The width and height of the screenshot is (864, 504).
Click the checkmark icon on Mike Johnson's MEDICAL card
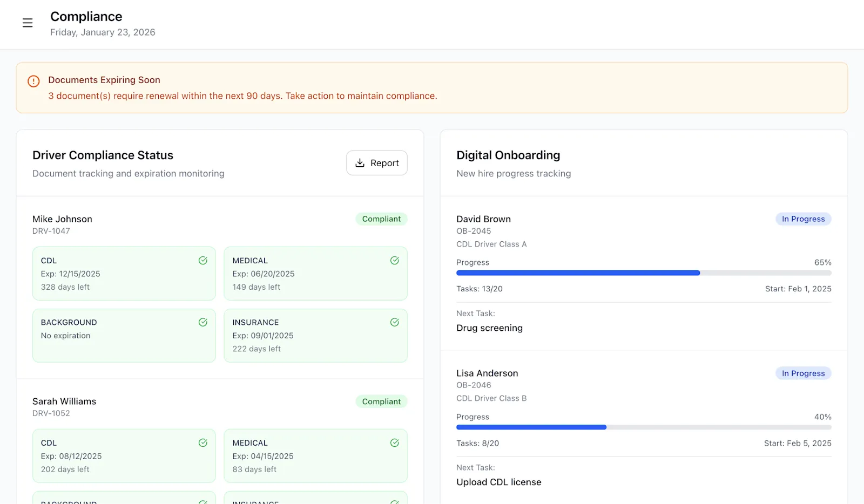coord(395,261)
